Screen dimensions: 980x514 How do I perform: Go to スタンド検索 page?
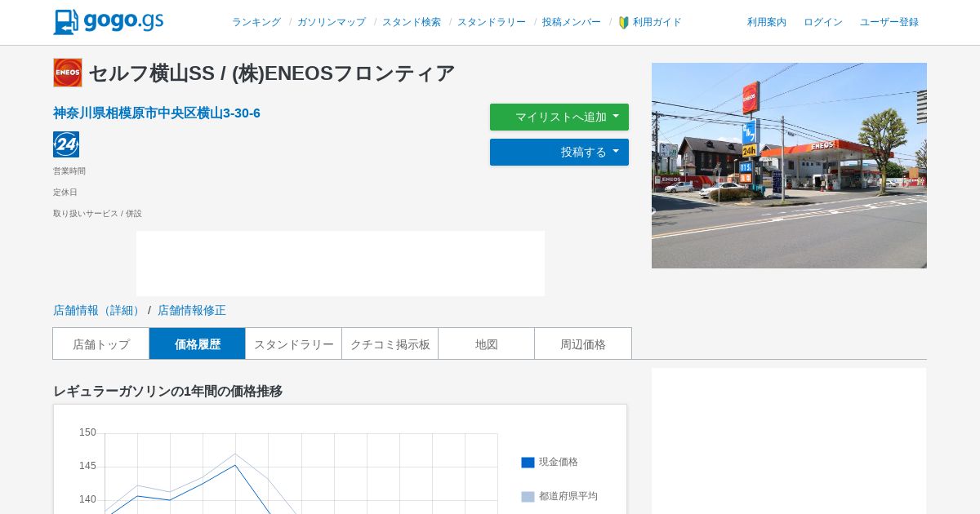(x=412, y=22)
